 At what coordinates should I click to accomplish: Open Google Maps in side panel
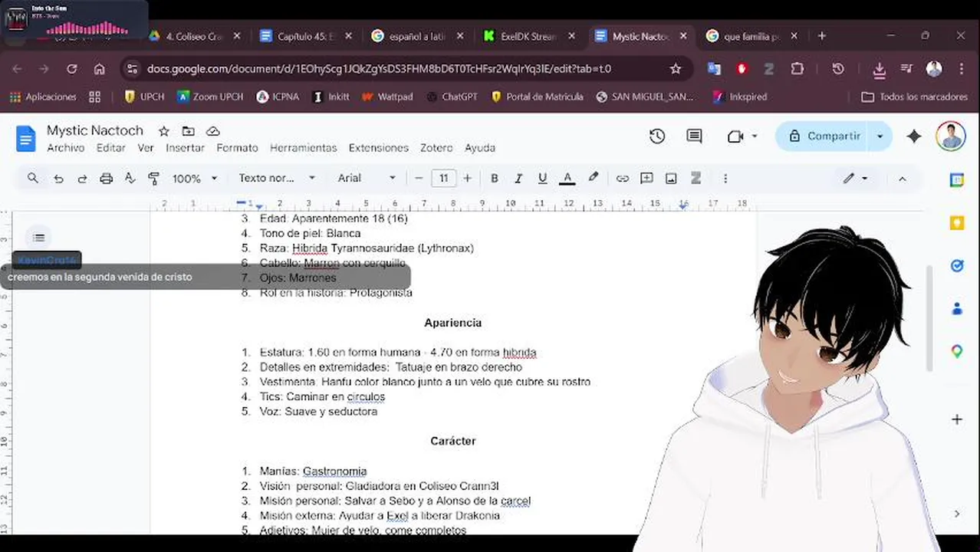957,351
